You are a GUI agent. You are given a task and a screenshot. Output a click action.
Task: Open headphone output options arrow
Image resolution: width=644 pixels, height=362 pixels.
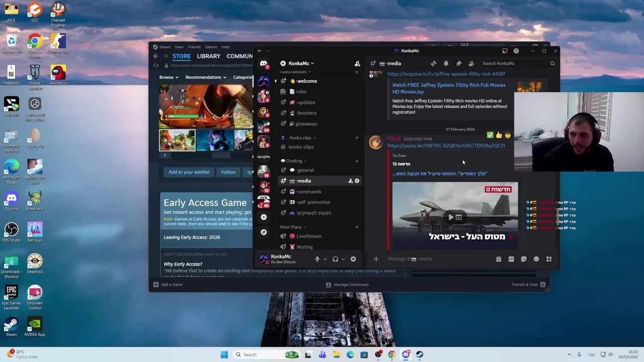(343, 259)
